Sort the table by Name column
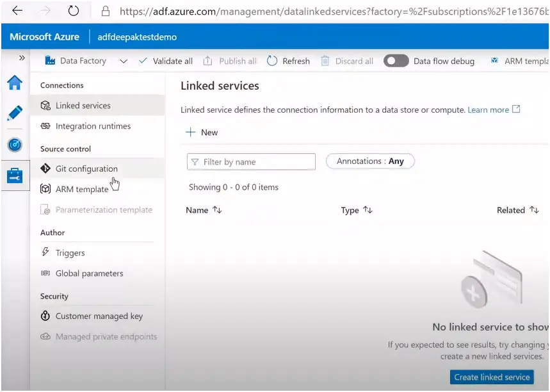This screenshot has width=550, height=392. pos(204,210)
